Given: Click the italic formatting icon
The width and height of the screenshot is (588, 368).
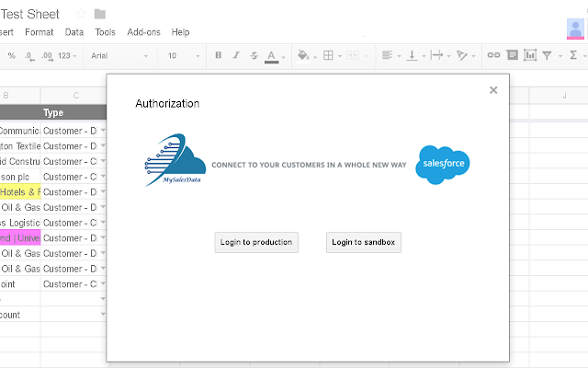Looking at the screenshot, I should pos(236,55).
